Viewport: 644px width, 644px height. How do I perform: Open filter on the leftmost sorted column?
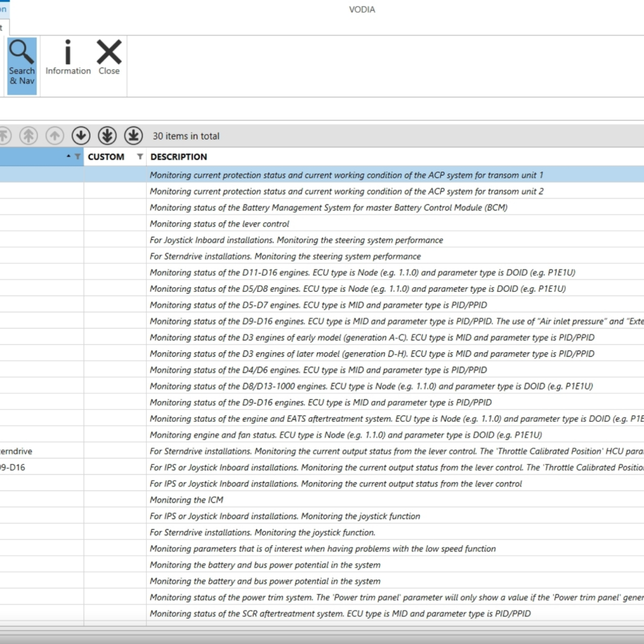click(x=77, y=157)
